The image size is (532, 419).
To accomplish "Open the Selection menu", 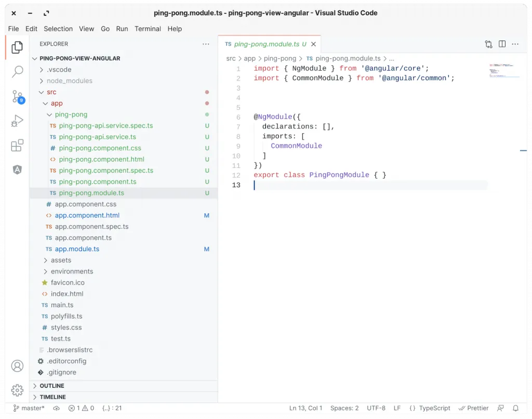I will [x=58, y=29].
